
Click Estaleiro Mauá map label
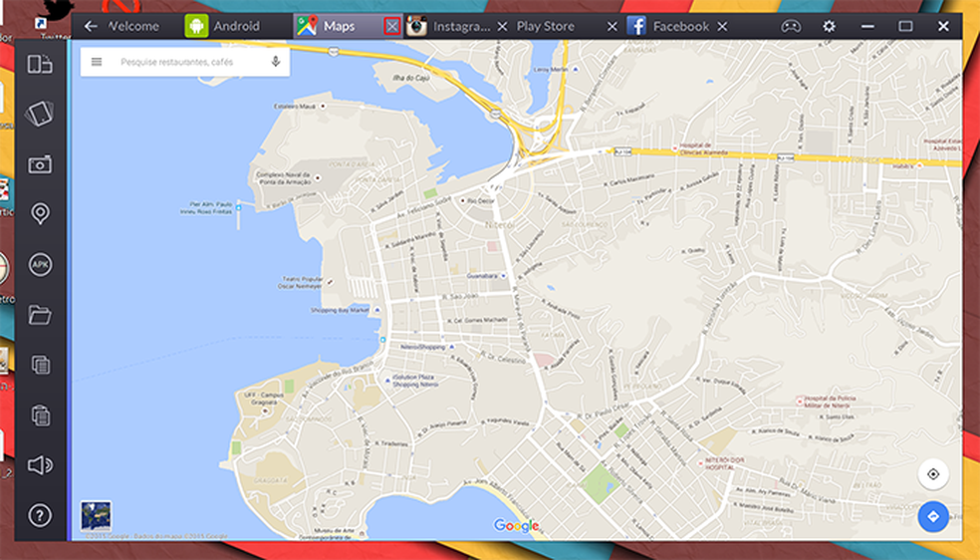[x=295, y=107]
